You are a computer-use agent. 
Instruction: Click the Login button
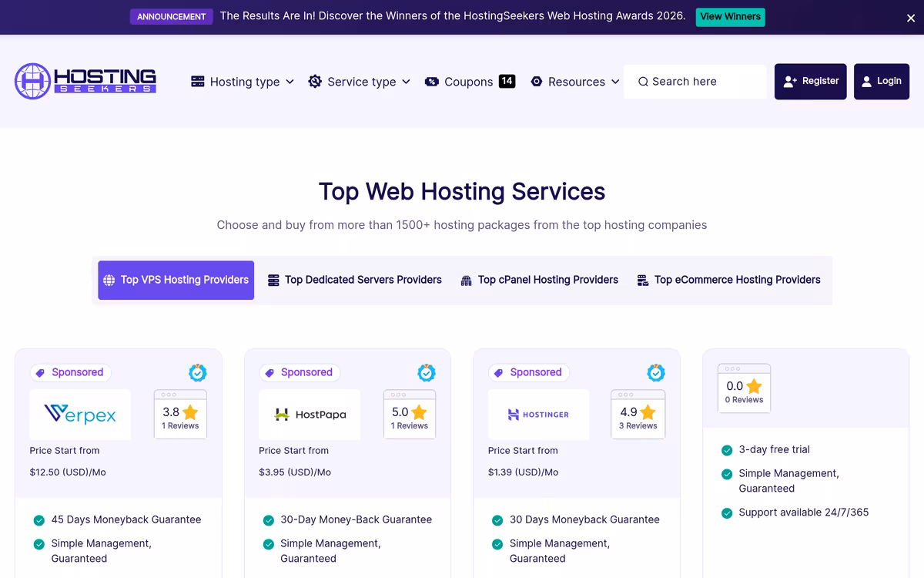pos(882,81)
